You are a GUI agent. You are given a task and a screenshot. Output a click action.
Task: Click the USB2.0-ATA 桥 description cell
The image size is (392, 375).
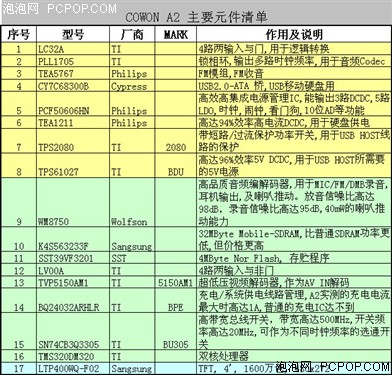(294, 86)
